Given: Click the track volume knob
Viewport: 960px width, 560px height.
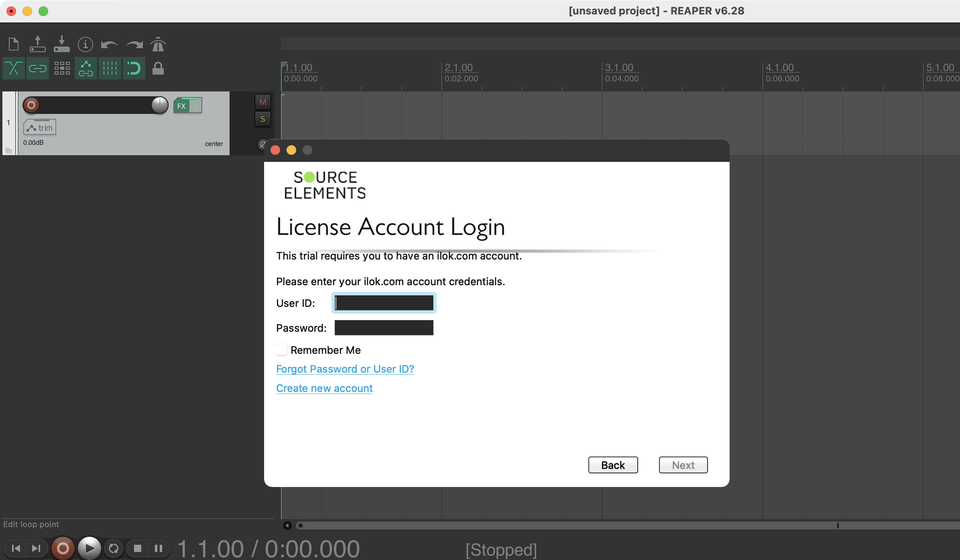Looking at the screenshot, I should point(160,105).
